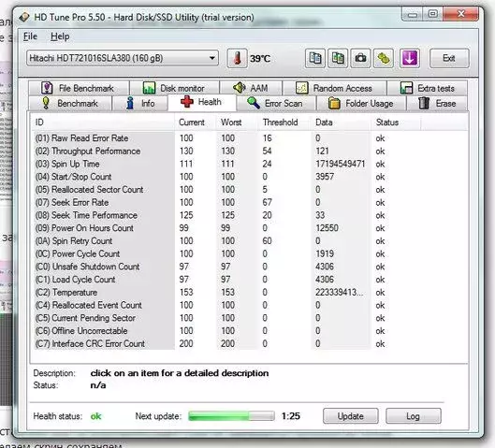Viewport: 495px width, 448px height.
Task: Sort by the Current column header
Action: tap(195, 123)
